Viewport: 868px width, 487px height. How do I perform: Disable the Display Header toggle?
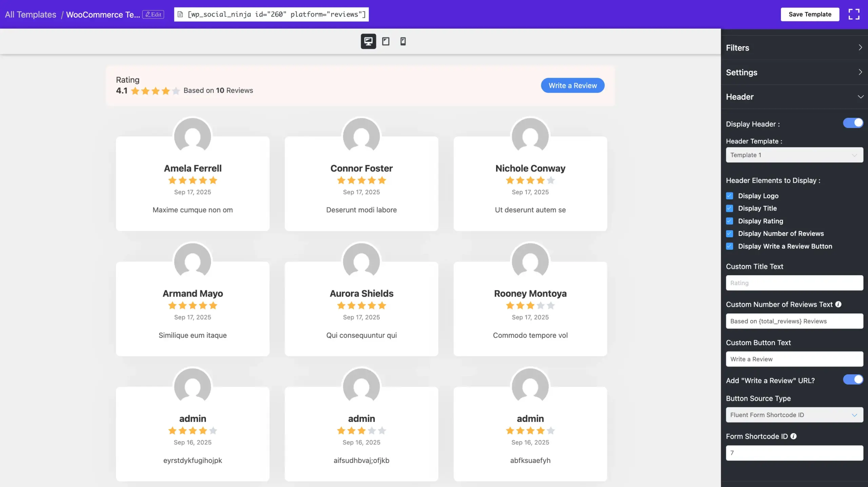pos(853,123)
